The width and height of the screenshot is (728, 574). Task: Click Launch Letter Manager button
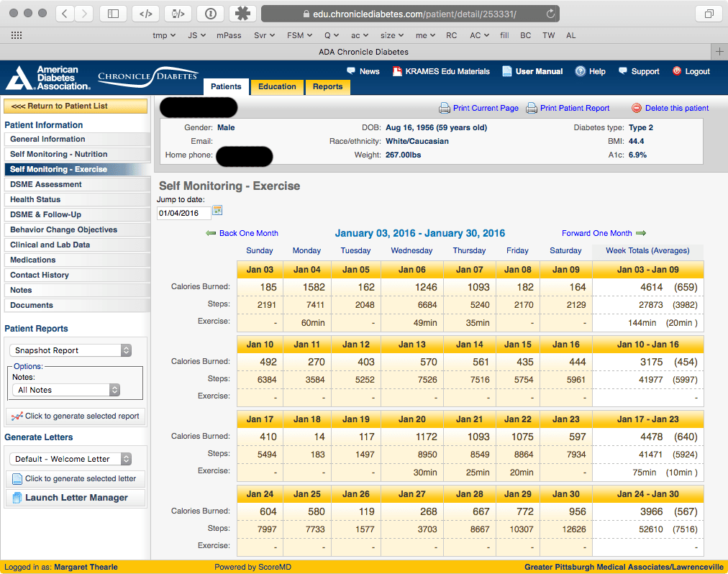pyautogui.click(x=76, y=498)
